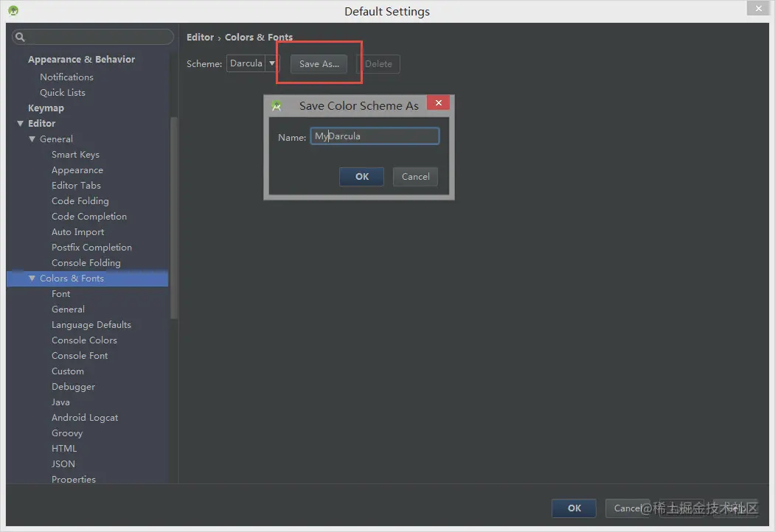Open Console Colors settings

[85, 340]
